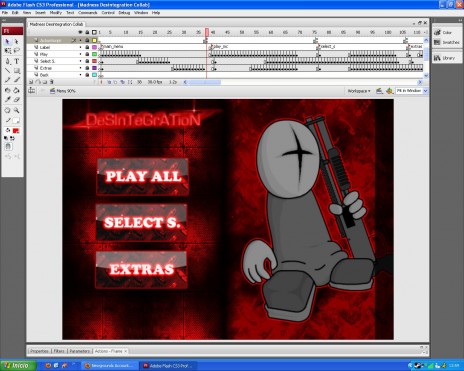Open the File menu

[5, 13]
